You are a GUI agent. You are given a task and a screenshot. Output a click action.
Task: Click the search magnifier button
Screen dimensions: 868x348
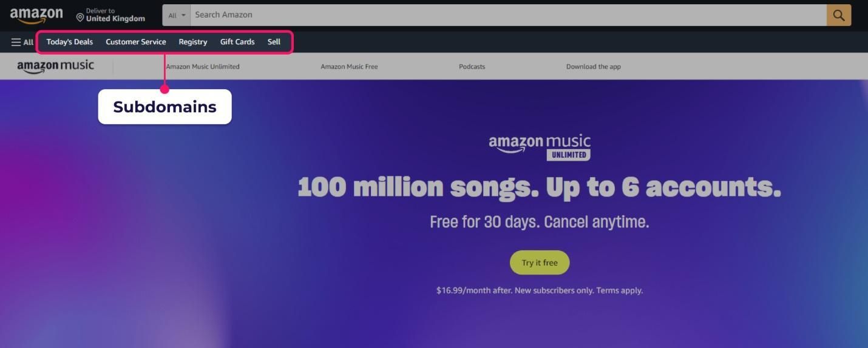[839, 15]
